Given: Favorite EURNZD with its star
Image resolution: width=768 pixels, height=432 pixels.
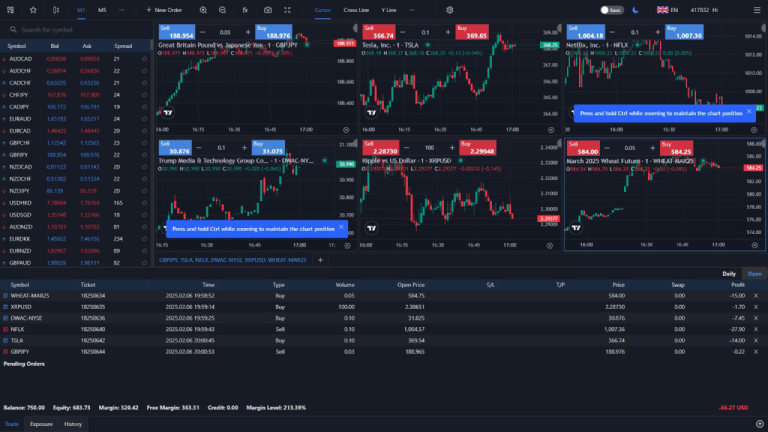Looking at the screenshot, I should 144,251.
